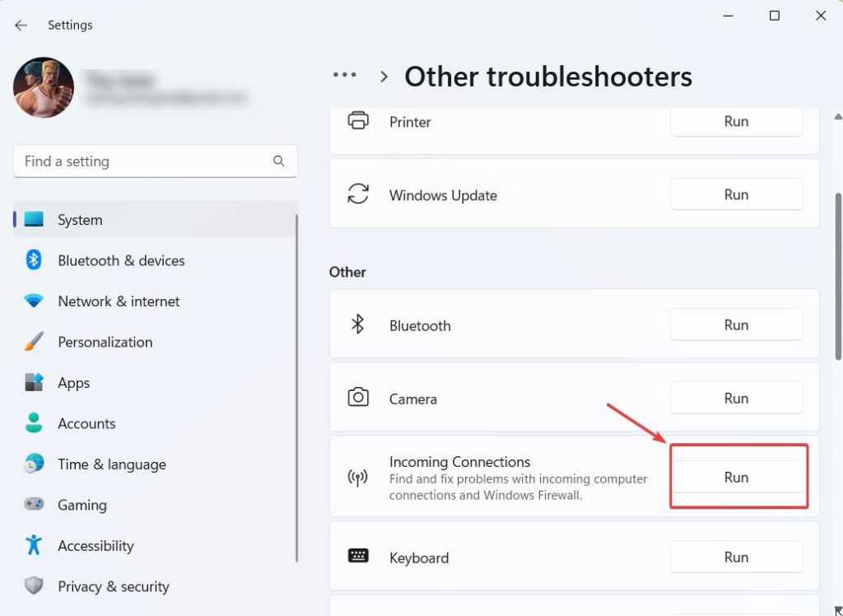843x616 pixels.
Task: Click the search magnifier icon
Action: click(x=278, y=161)
